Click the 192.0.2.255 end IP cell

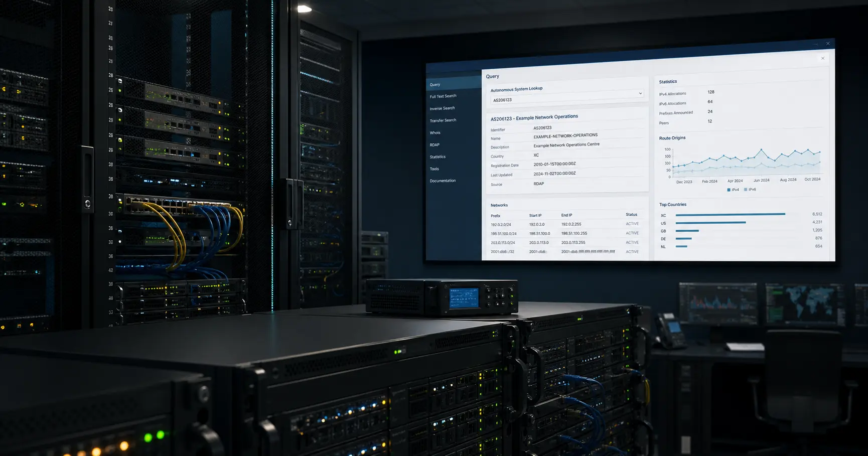coord(571,224)
